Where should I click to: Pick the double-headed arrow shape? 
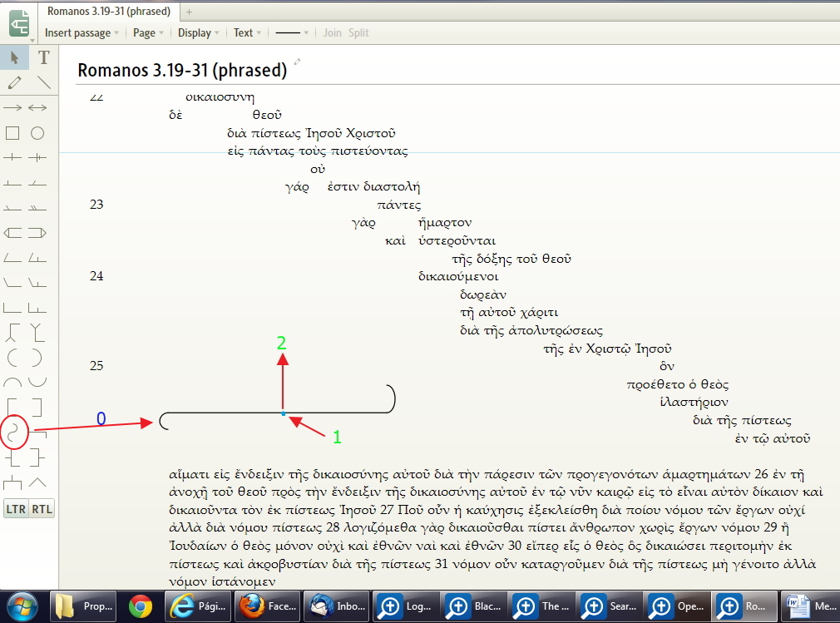37,107
